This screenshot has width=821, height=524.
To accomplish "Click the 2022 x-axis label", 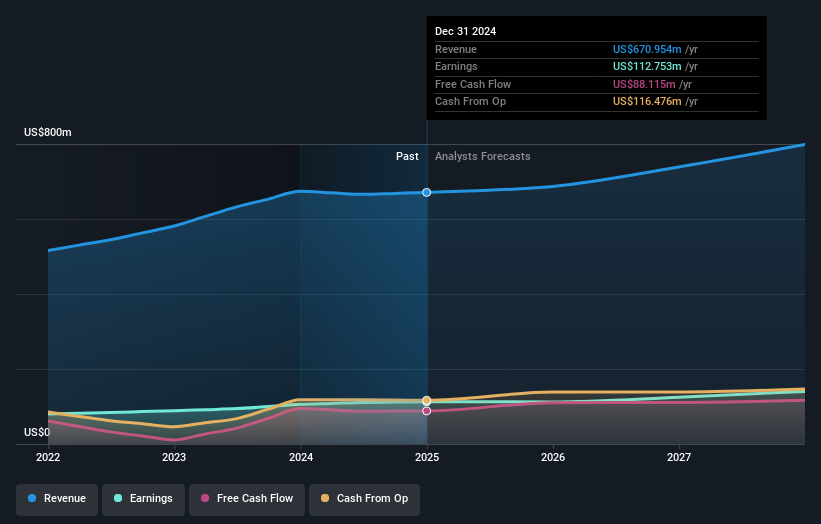I will coord(48,458).
